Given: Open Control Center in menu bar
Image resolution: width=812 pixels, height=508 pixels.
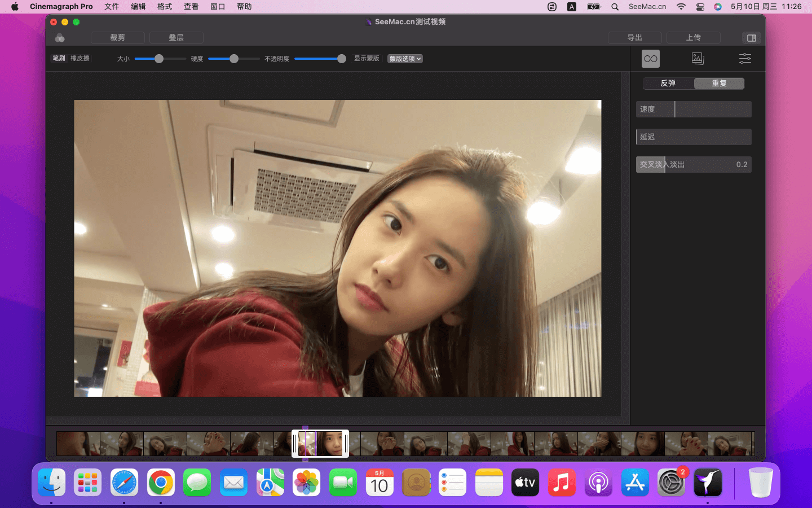Looking at the screenshot, I should [x=700, y=7].
